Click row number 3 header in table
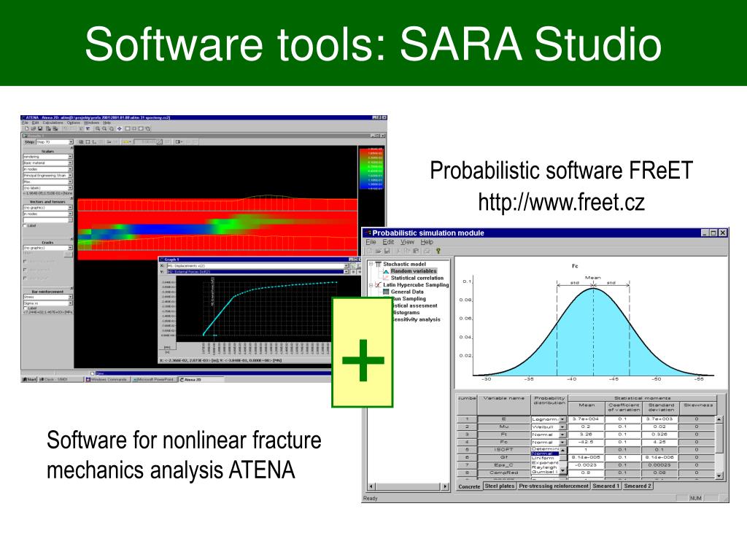Viewport: 747px width, 560px height. click(x=467, y=435)
